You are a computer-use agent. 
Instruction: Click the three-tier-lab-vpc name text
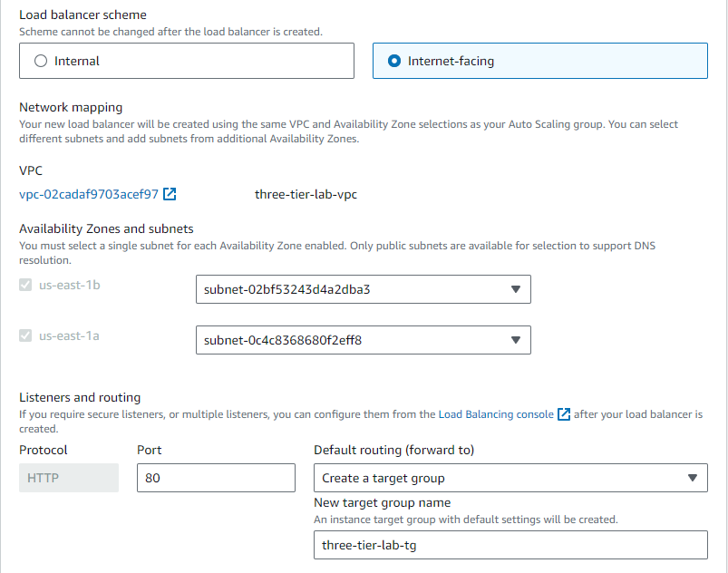pos(306,194)
